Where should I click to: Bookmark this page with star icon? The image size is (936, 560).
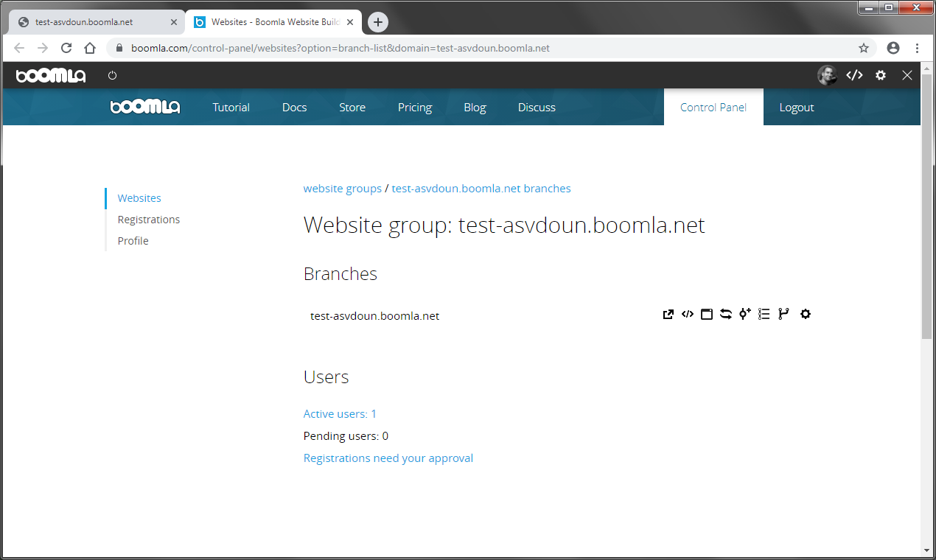point(864,48)
